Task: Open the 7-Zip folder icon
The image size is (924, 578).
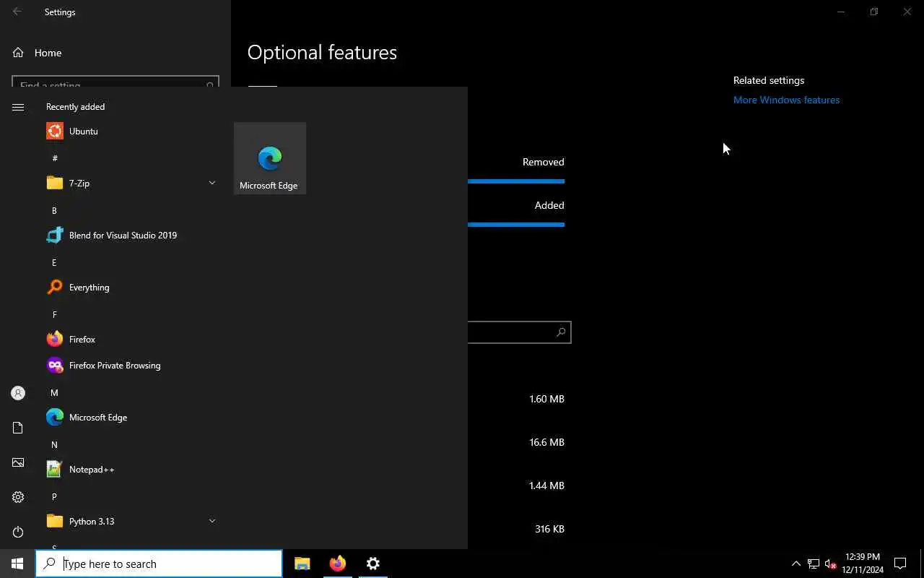Action: click(55, 184)
